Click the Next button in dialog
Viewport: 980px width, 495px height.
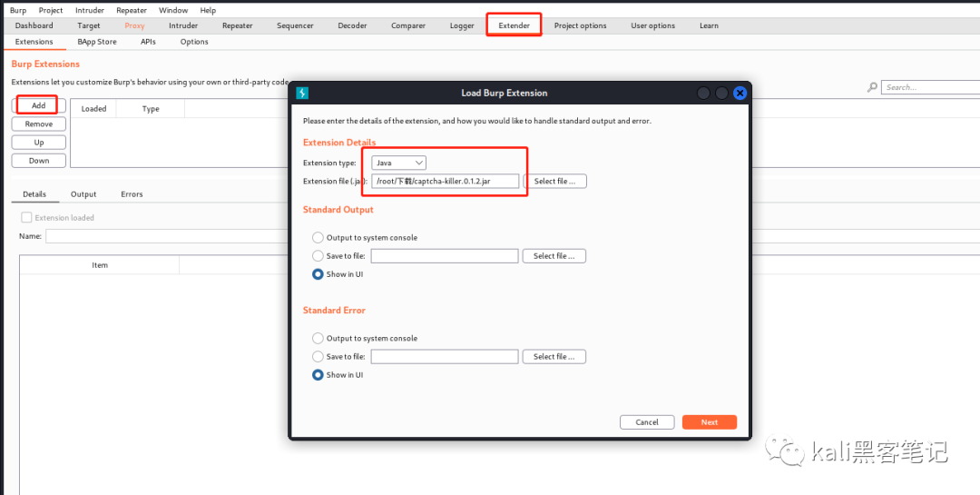pyautogui.click(x=710, y=422)
